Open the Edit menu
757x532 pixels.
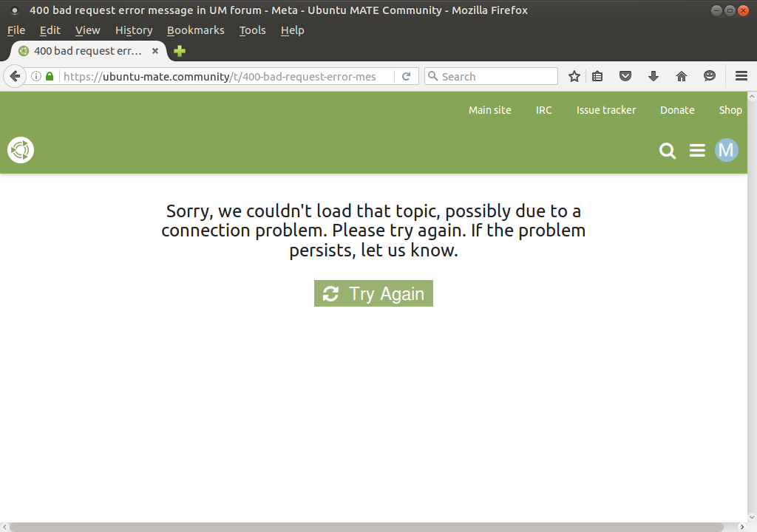[50, 30]
